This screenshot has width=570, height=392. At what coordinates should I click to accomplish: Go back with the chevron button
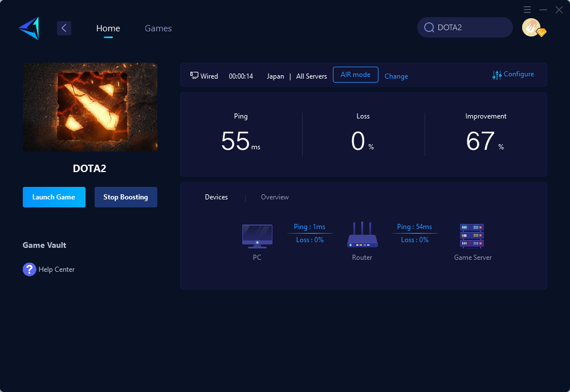click(x=64, y=28)
